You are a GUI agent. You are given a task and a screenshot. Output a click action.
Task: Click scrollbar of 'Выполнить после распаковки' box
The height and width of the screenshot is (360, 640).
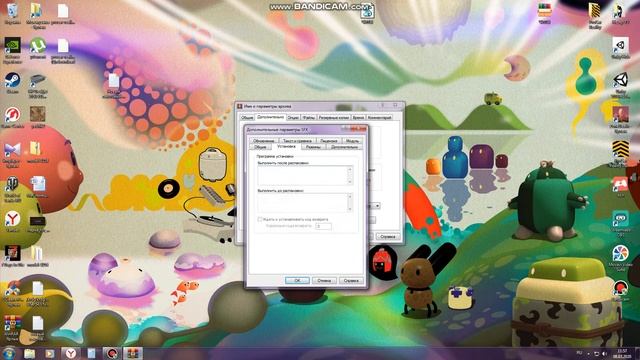[x=350, y=176]
